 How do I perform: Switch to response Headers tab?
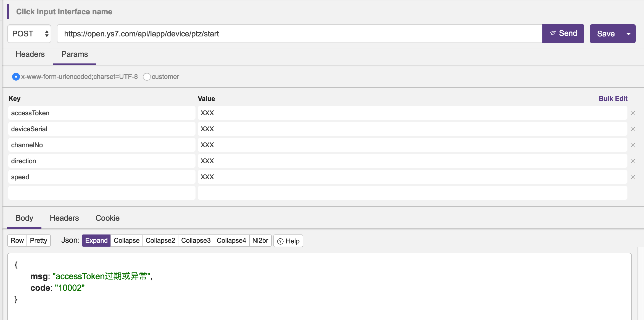pyautogui.click(x=64, y=218)
